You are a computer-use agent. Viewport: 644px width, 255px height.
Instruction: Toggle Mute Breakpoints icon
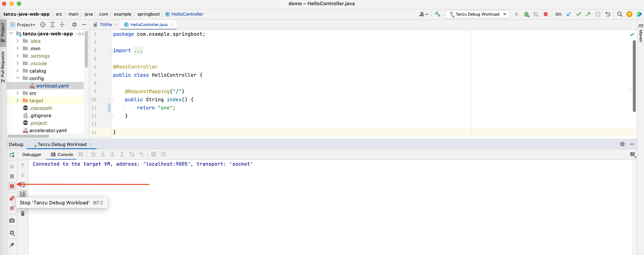(12, 208)
